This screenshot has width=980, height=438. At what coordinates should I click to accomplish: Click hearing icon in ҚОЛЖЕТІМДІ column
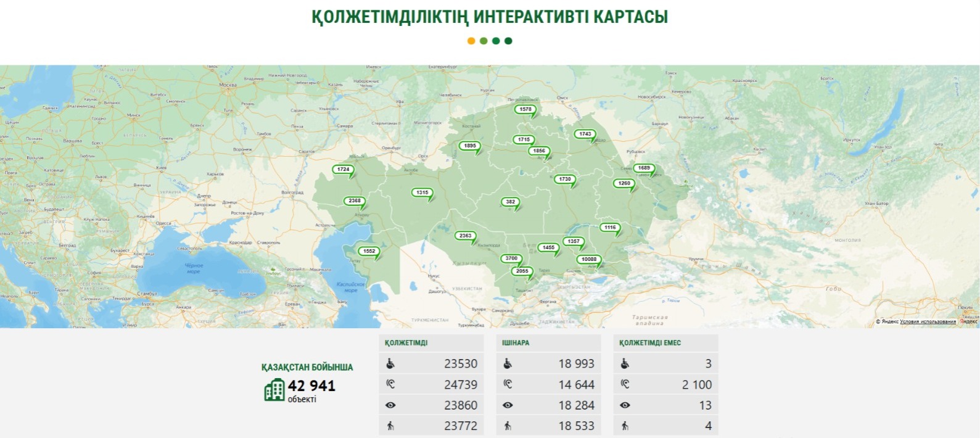390,384
